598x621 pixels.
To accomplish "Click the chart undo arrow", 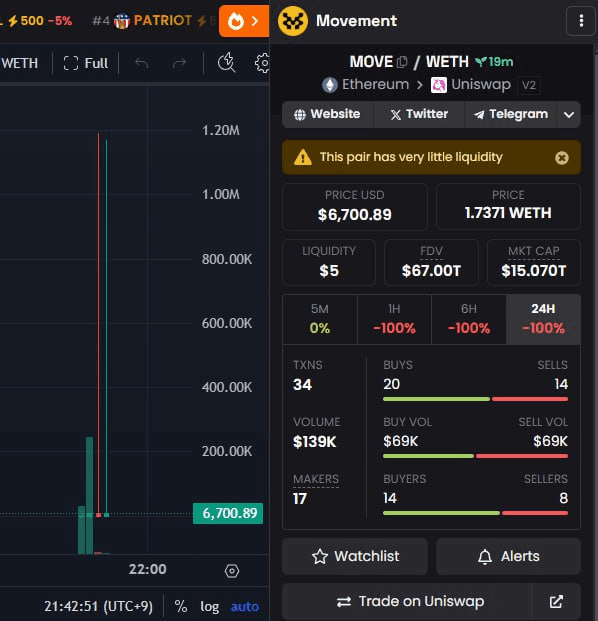I will pos(141,63).
